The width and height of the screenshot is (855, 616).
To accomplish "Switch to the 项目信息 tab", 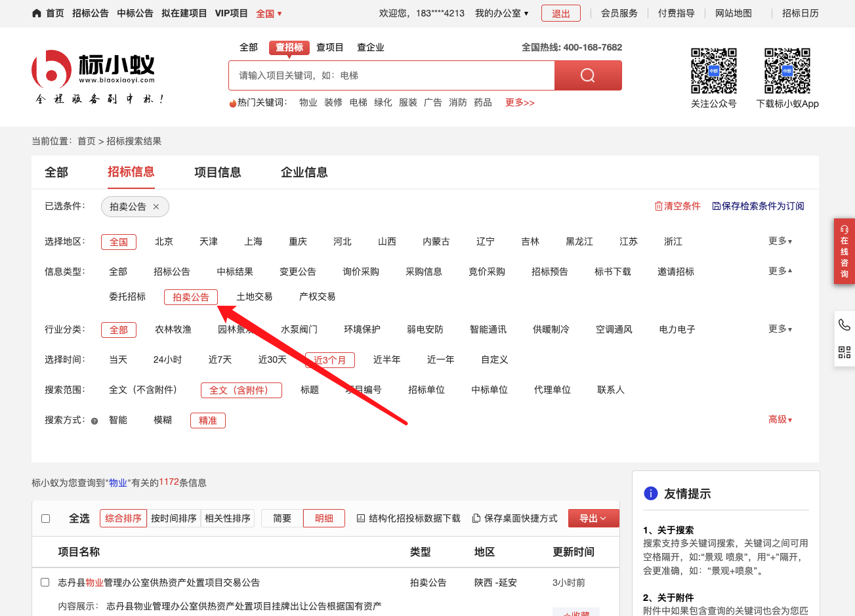I will coord(217,173).
